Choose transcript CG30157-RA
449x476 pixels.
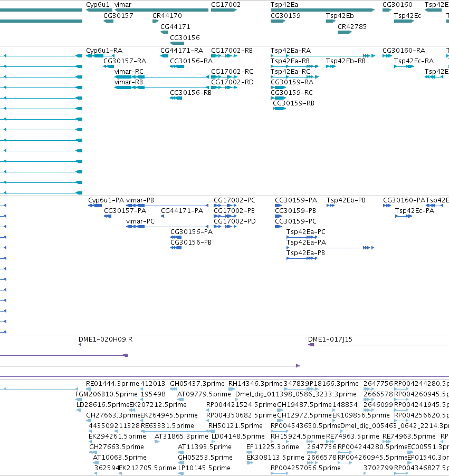(x=125, y=61)
